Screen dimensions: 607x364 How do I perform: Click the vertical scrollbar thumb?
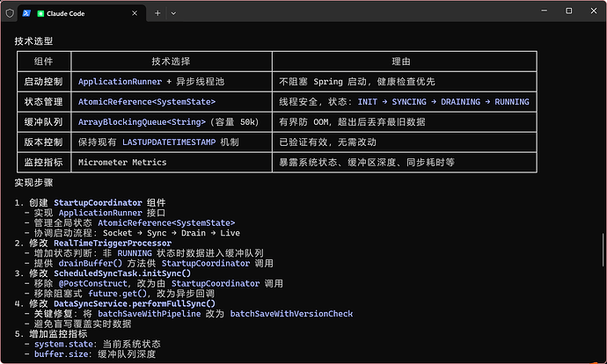(603, 251)
